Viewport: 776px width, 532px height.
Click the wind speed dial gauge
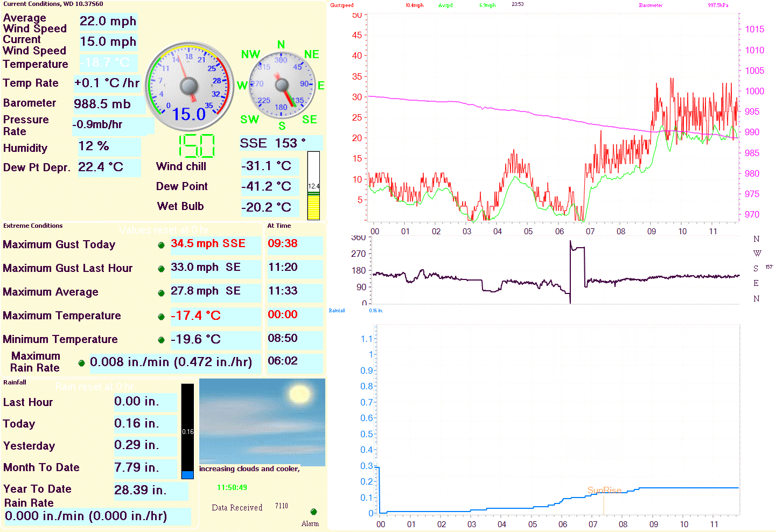[190, 86]
